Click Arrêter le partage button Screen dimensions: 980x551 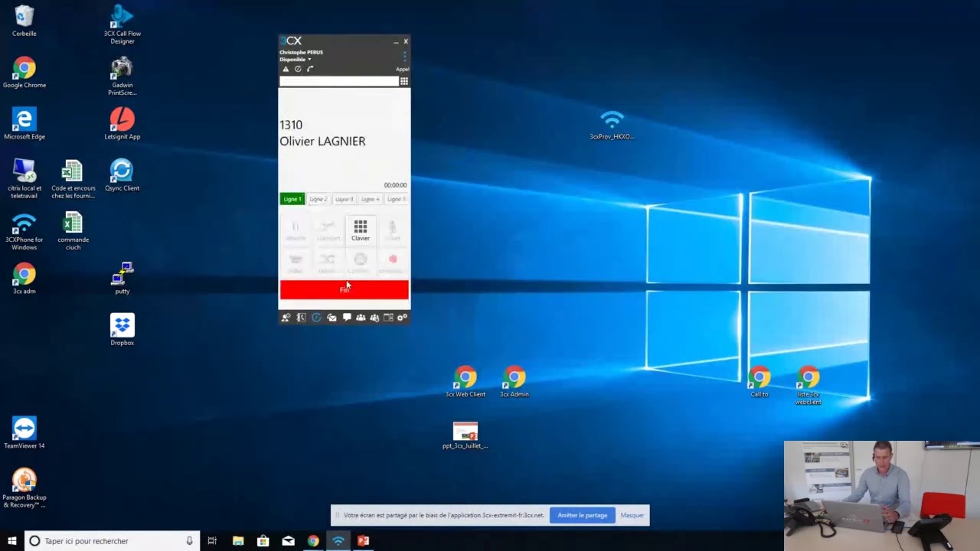[x=583, y=515]
